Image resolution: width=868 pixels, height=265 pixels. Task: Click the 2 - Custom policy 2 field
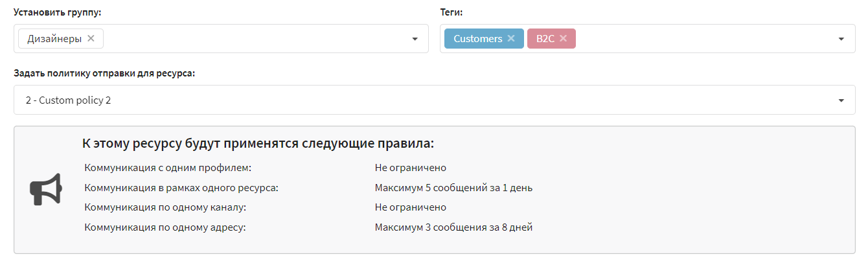pyautogui.click(x=435, y=100)
